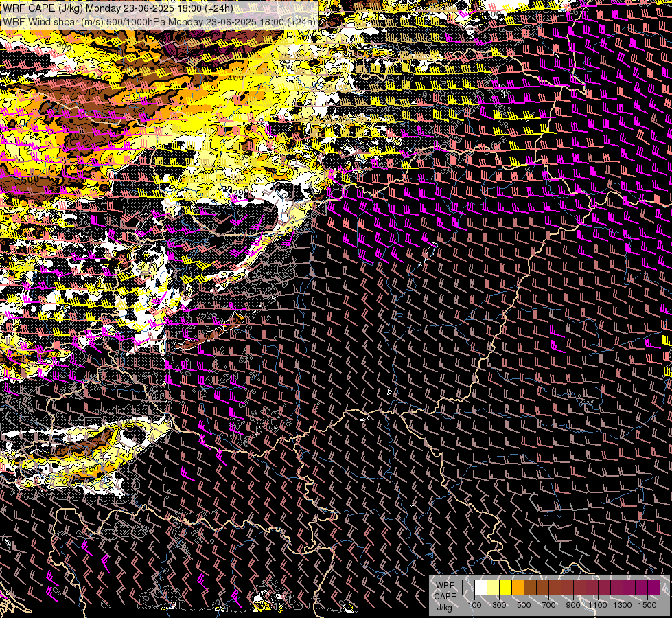Screen dimensions: 672x618
Task: Click the legend value 700
Action: 548,605
